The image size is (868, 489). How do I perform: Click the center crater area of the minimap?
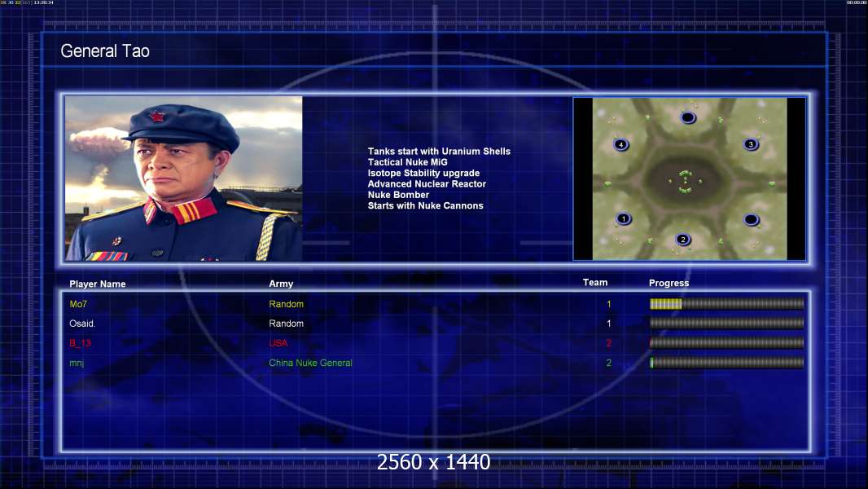coord(686,181)
